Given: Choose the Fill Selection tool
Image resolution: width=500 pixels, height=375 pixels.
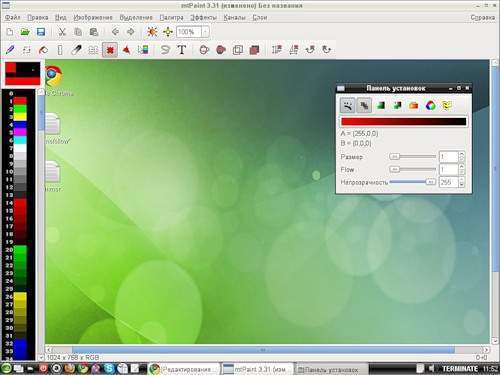Looking at the screenshot, I should pos(254,50).
